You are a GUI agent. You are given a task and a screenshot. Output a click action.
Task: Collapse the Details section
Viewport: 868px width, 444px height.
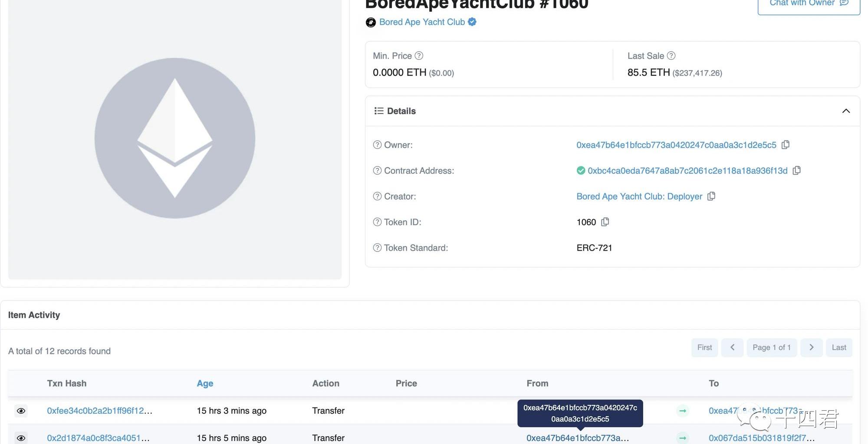click(x=846, y=111)
